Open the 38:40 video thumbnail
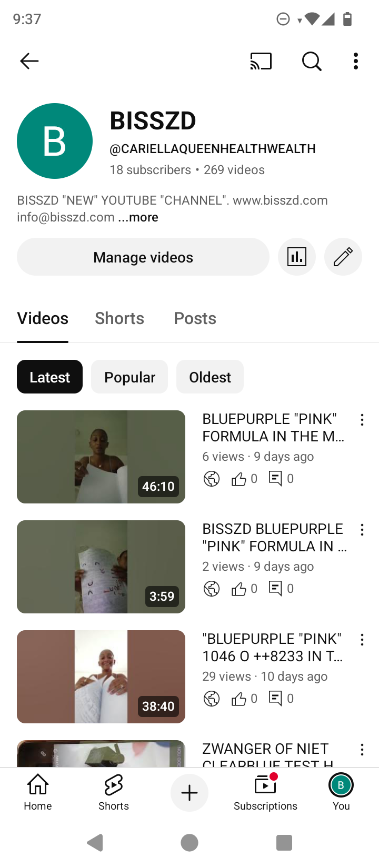 coord(101,677)
